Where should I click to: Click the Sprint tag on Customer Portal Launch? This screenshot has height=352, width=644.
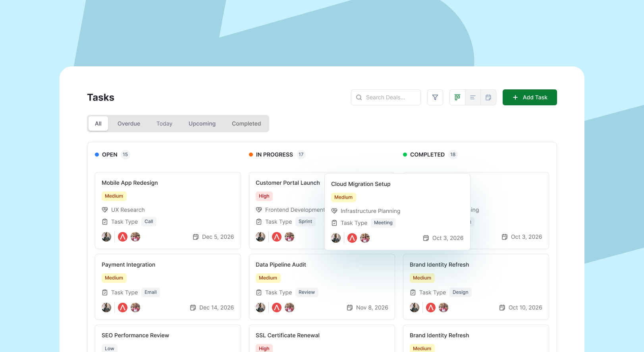pos(305,222)
